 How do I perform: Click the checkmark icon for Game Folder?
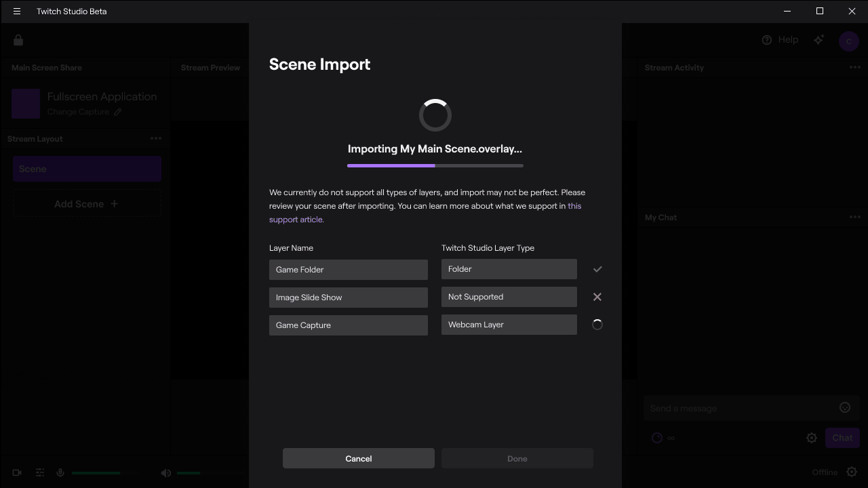pyautogui.click(x=597, y=269)
